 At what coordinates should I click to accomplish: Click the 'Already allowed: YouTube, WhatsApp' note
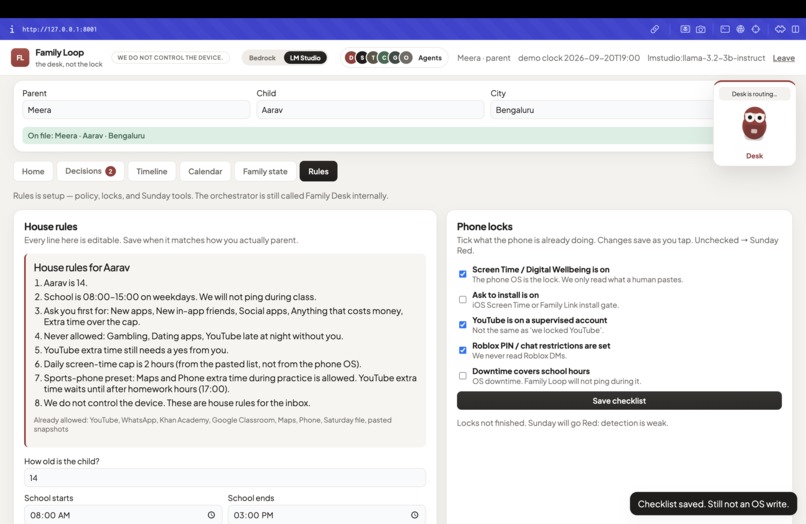tap(212, 424)
